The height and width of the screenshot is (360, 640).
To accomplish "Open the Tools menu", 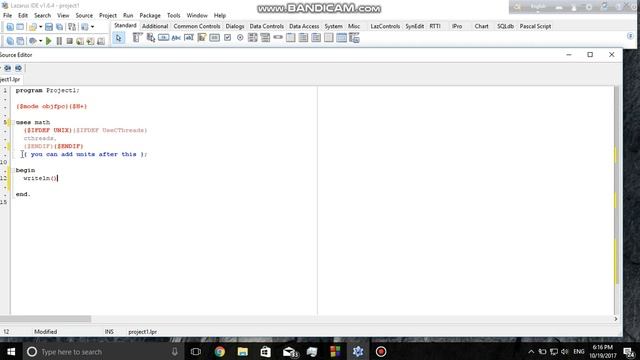I will coord(173,16).
